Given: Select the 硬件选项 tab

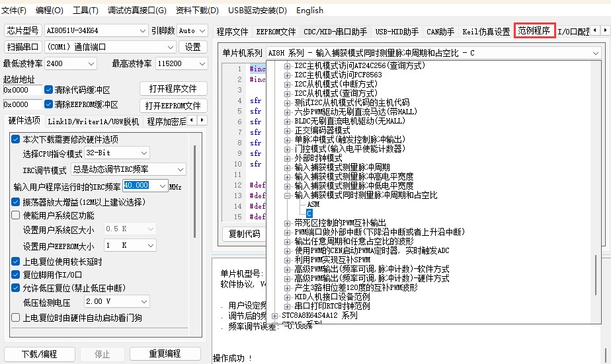Looking at the screenshot, I should (24, 120).
